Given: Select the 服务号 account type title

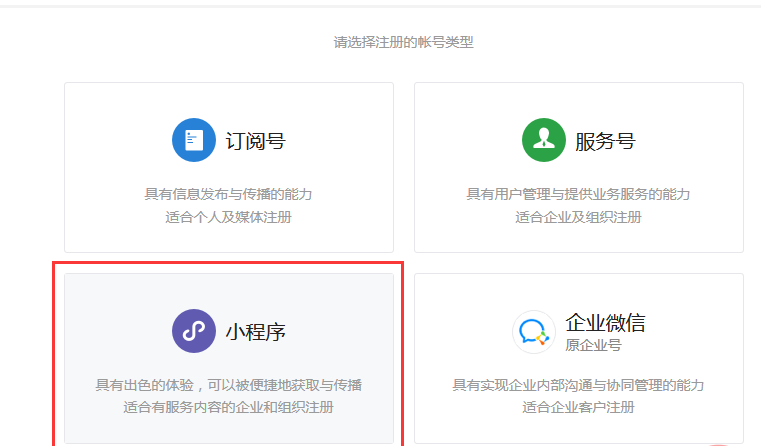Looking at the screenshot, I should point(605,141).
